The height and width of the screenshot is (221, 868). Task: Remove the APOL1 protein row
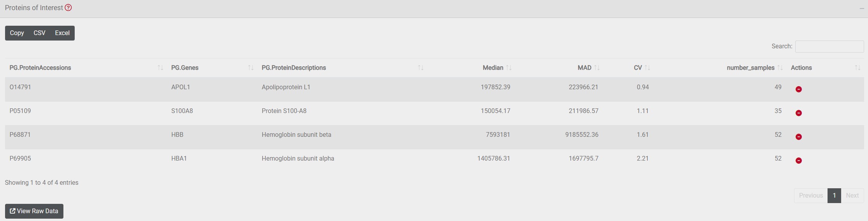pyautogui.click(x=798, y=89)
